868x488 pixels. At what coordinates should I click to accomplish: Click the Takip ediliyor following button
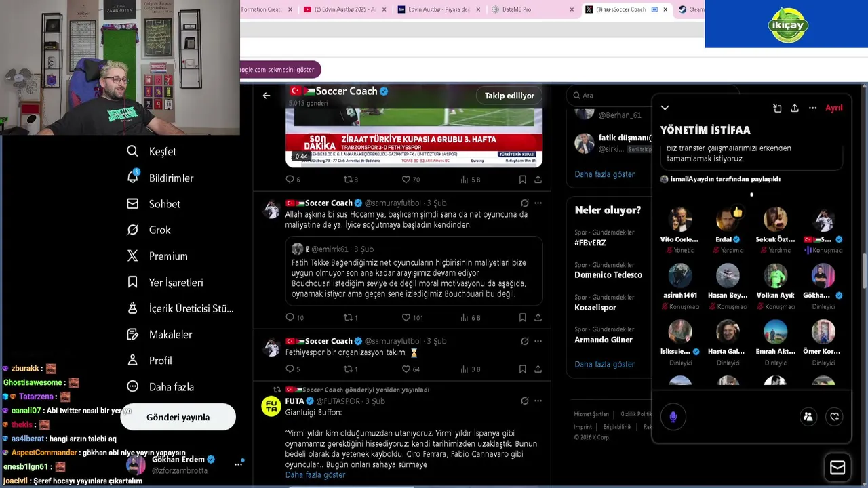point(509,96)
